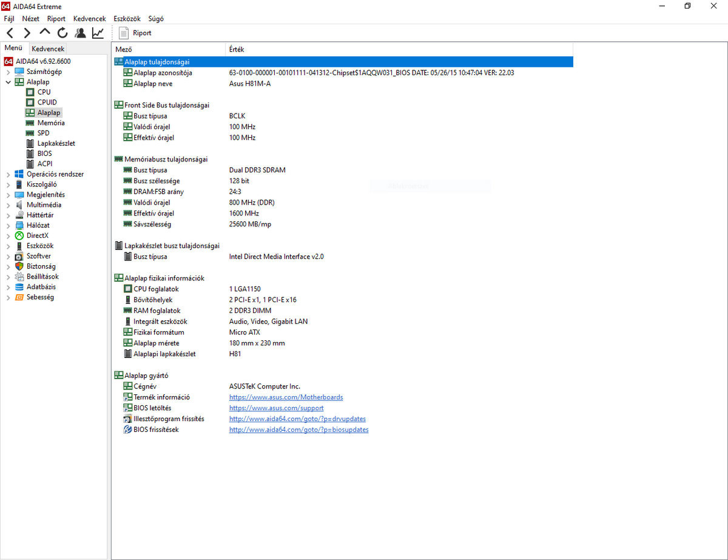
Task: Expand the Megjelenítés node
Action: coord(8,195)
